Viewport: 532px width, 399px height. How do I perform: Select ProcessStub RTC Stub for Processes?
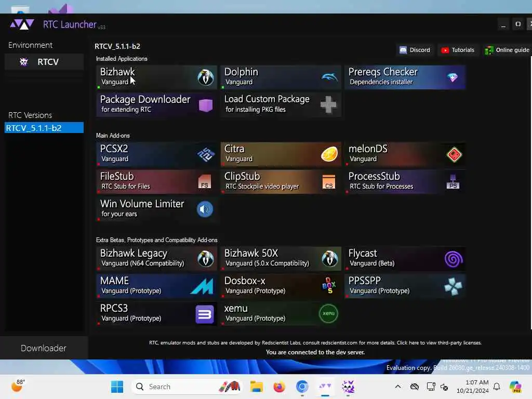pos(405,181)
